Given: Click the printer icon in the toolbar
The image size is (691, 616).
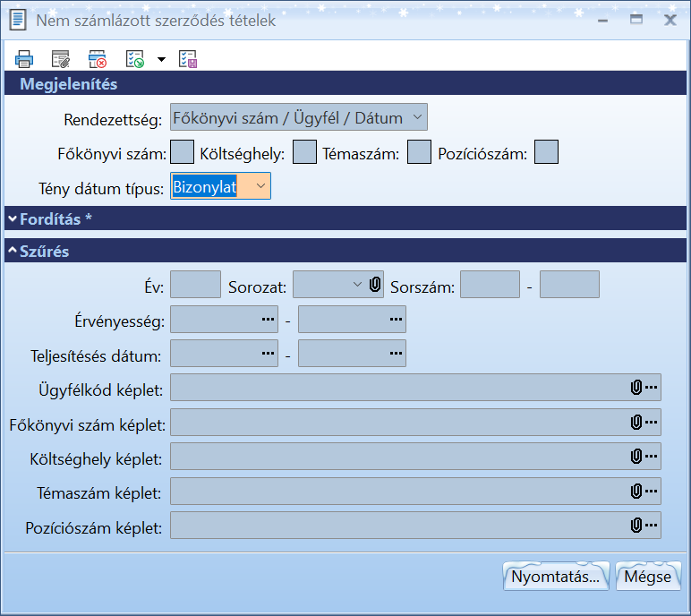Looking at the screenshot, I should tap(24, 60).
